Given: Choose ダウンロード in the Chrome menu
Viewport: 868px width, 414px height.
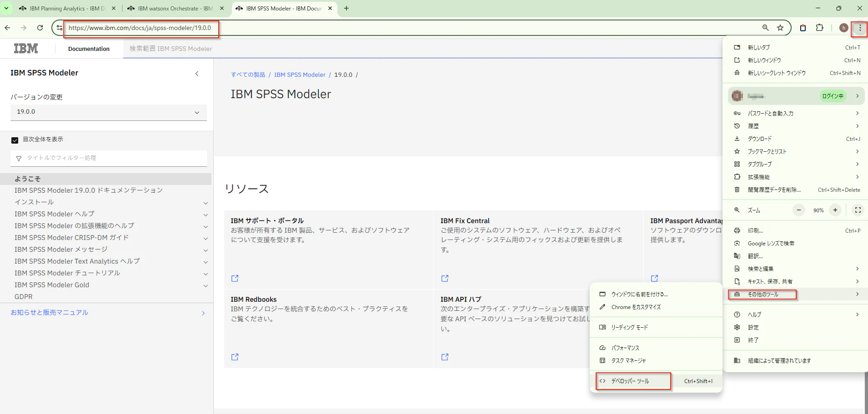Looking at the screenshot, I should 796,139.
